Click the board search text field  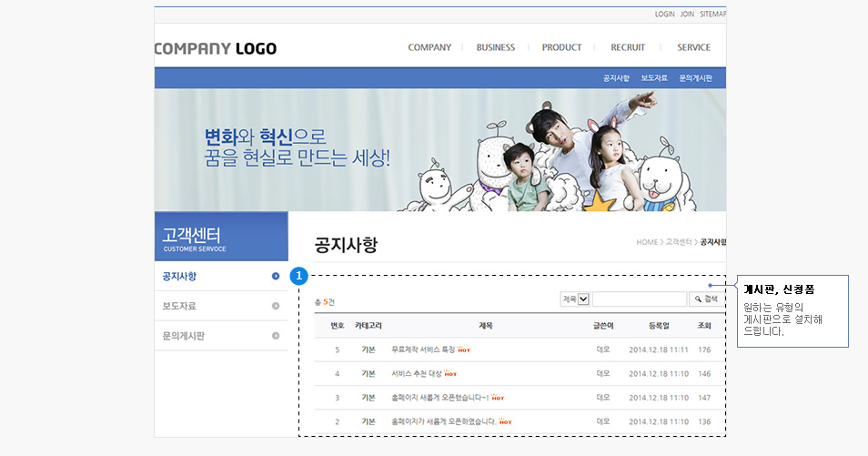pyautogui.click(x=639, y=299)
